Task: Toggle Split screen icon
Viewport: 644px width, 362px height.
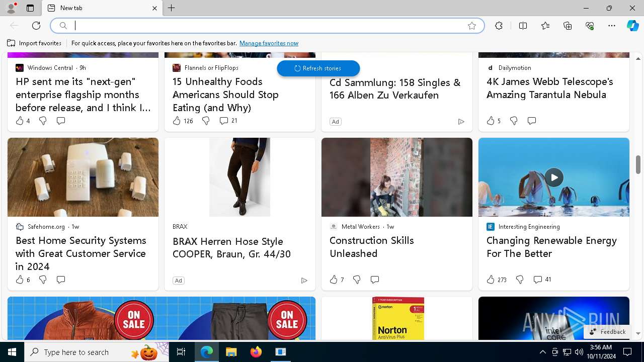Action: point(523,26)
